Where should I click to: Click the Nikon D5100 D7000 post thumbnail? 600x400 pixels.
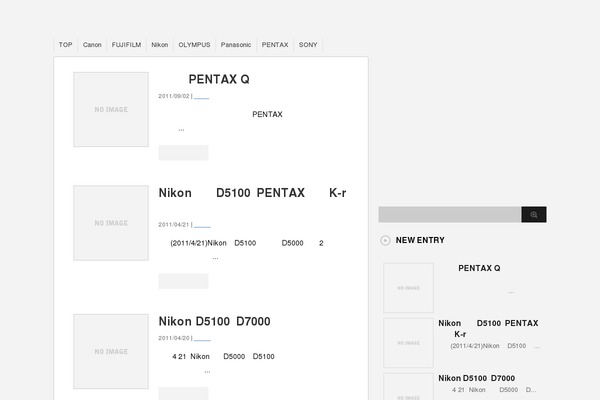(111, 351)
